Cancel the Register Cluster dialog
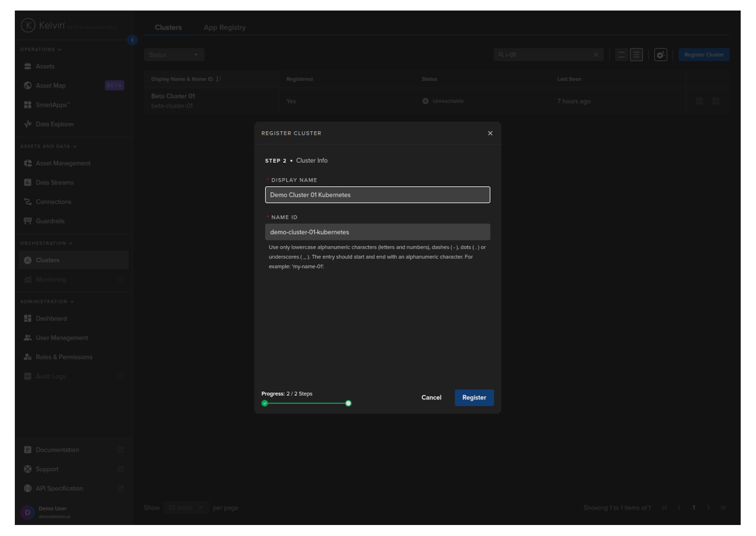 click(431, 398)
